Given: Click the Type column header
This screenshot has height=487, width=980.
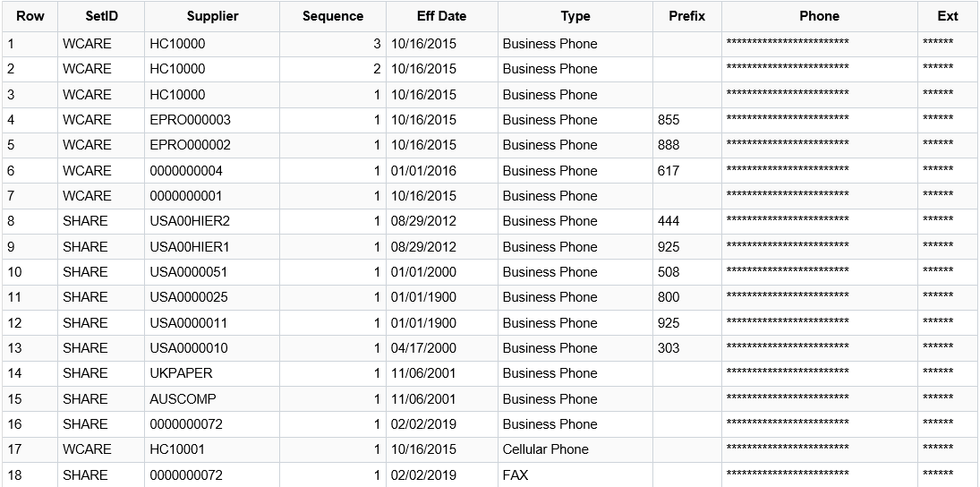Looking at the screenshot, I should pos(575,16).
